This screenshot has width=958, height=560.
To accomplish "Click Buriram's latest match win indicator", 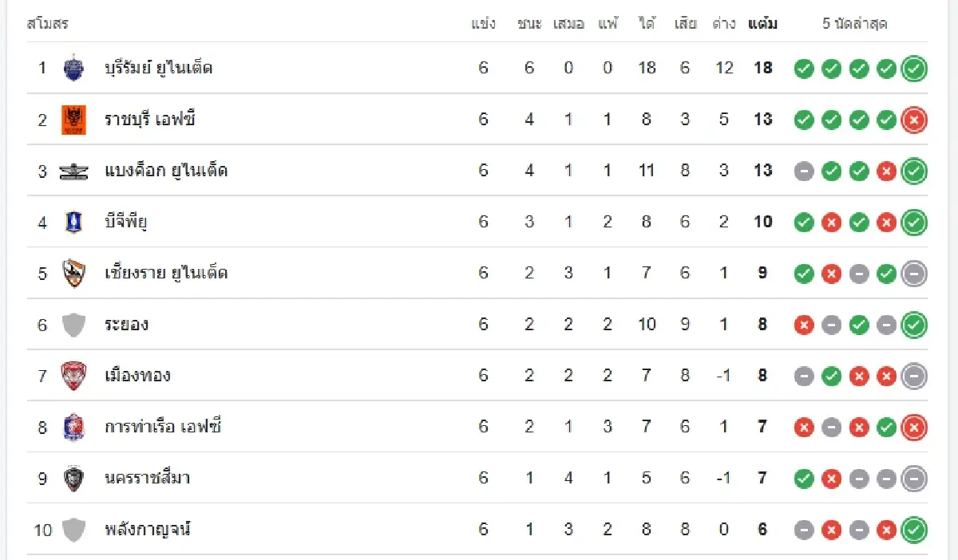I will click(x=914, y=69).
